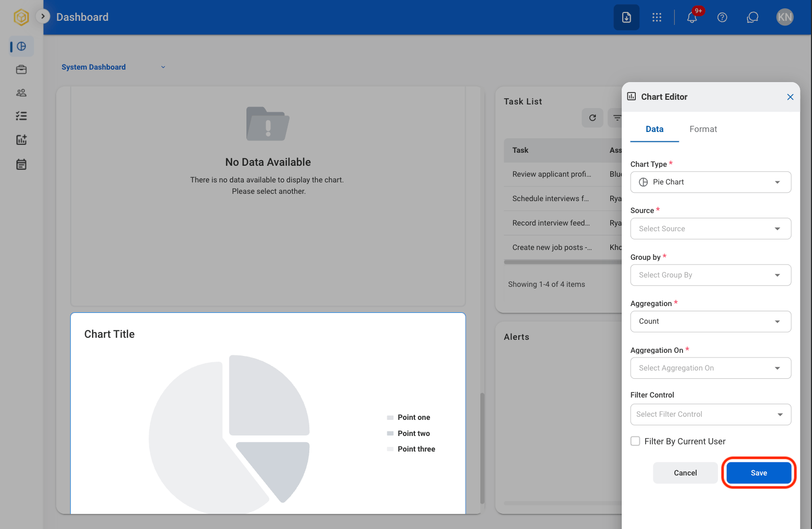
Task: Open the people icon in sidebar
Action: [x=21, y=93]
